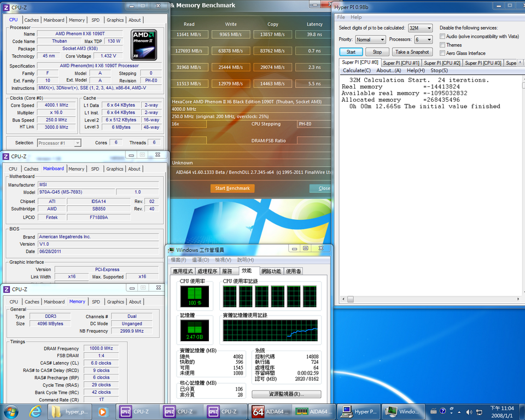The width and height of the screenshot is (525, 420).
Task: Click the Task Manager title bar icon
Action: coord(171,250)
